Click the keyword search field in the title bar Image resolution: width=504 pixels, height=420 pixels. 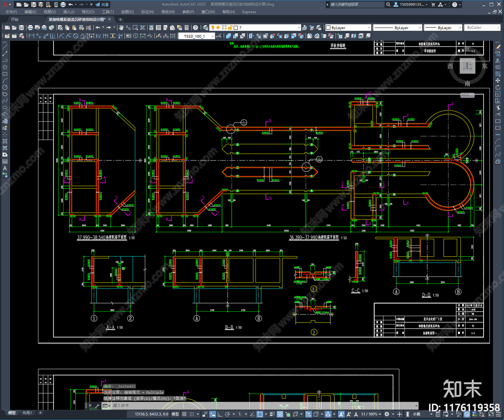pos(357,4)
